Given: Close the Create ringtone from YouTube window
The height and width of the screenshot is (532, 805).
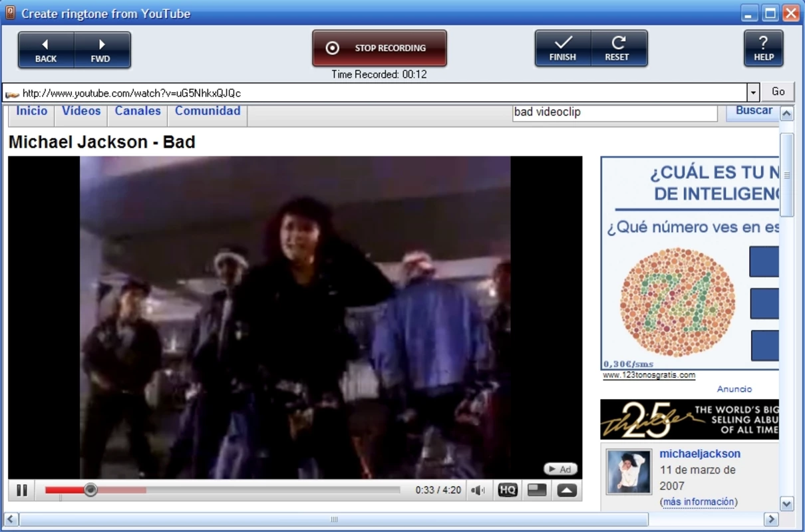Looking at the screenshot, I should tap(791, 13).
